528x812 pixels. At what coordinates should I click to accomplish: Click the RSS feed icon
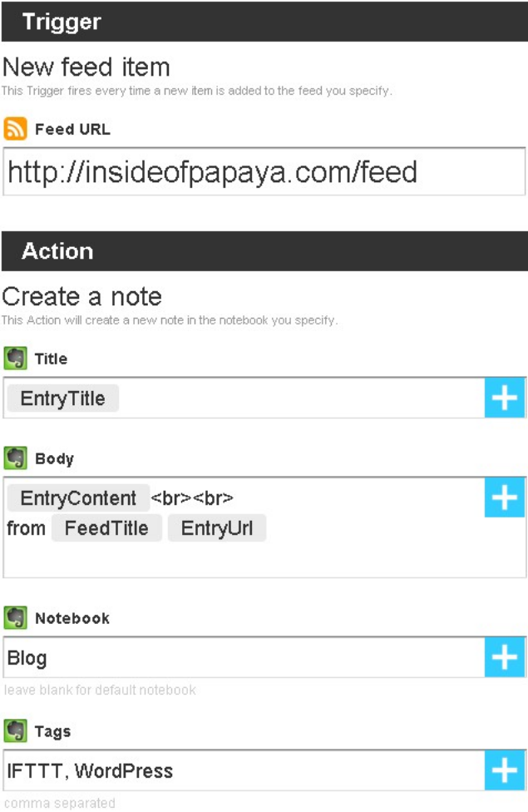pyautogui.click(x=16, y=129)
